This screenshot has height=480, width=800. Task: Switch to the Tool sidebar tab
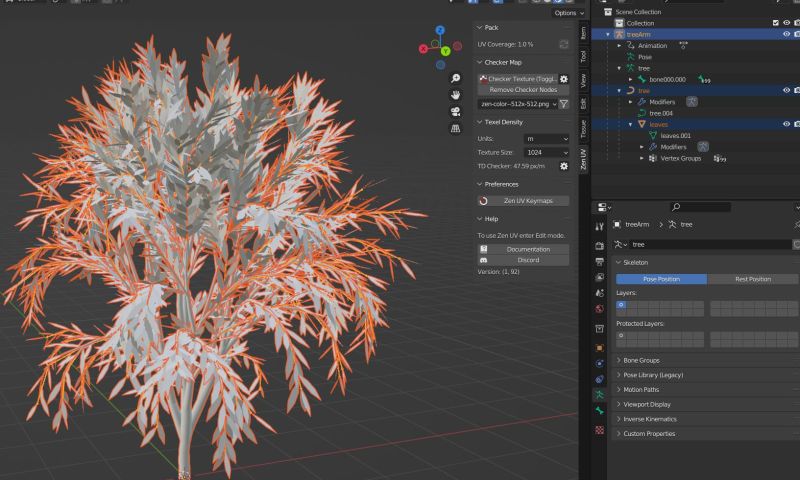(x=583, y=57)
